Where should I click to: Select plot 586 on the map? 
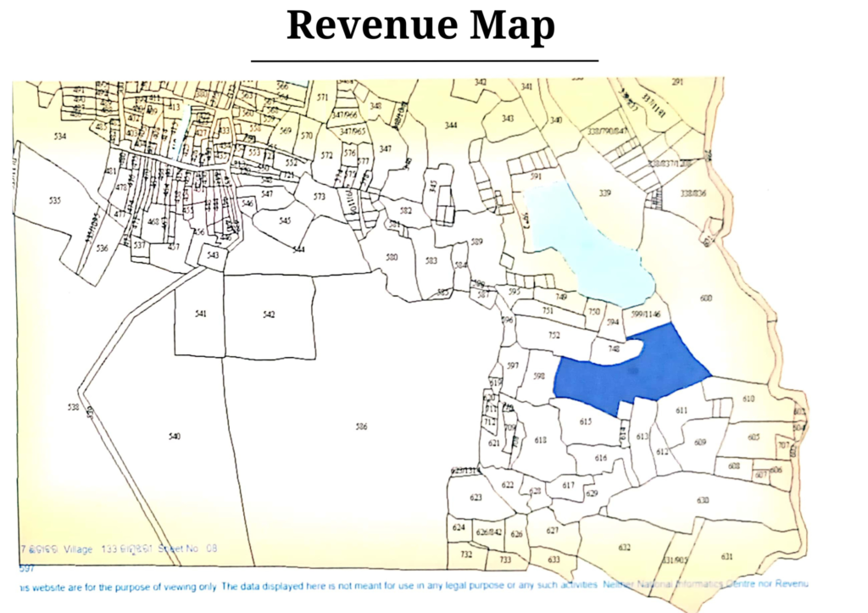click(363, 426)
